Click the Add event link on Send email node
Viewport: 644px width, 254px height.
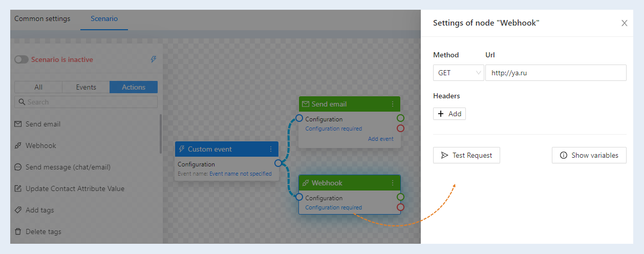tap(381, 139)
